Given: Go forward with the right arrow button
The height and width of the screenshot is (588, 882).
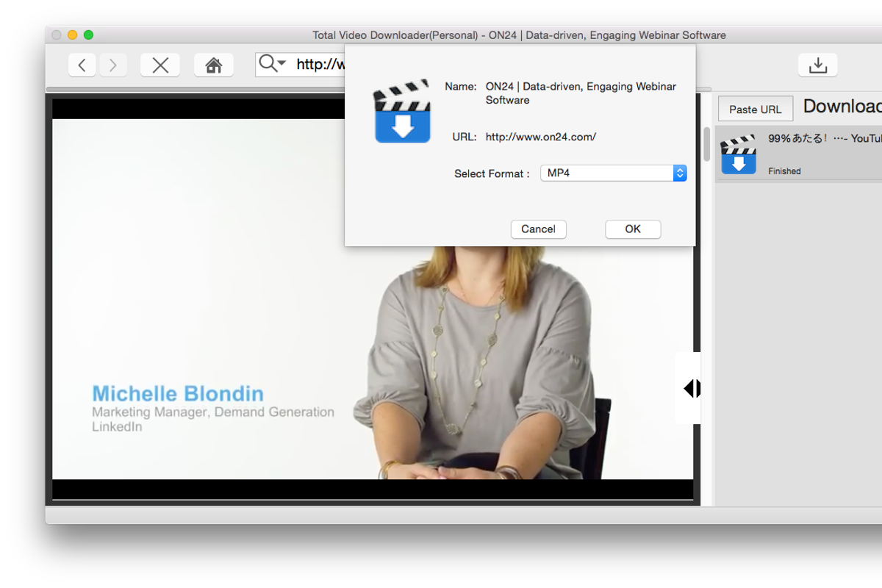Looking at the screenshot, I should coord(112,65).
